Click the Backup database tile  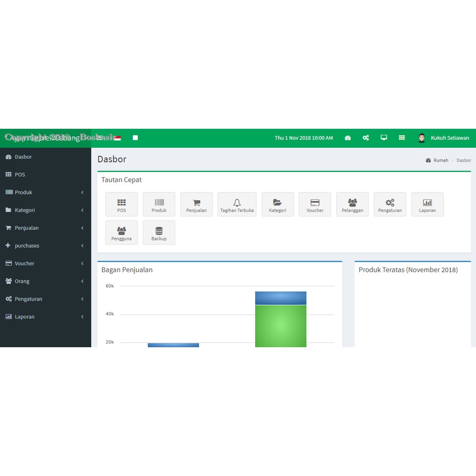159,232
